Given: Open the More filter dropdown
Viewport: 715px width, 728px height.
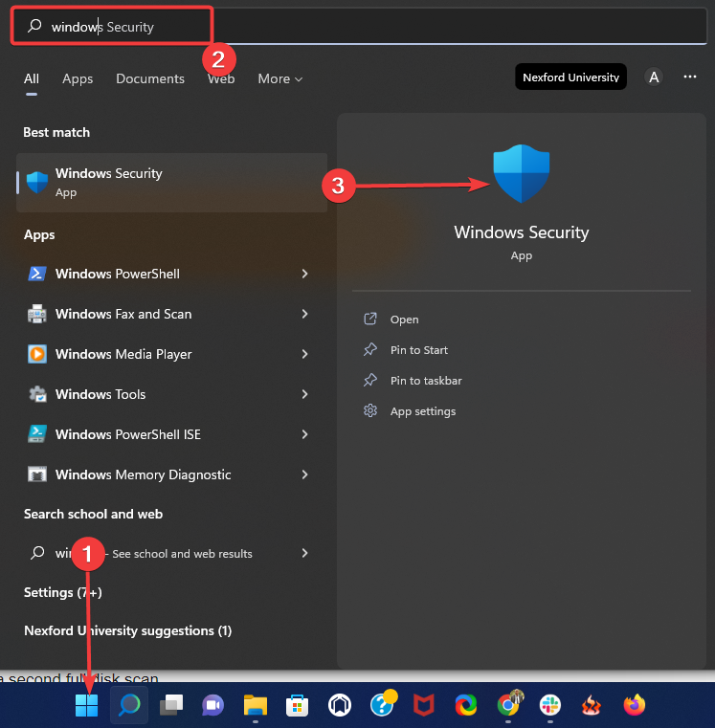Looking at the screenshot, I should [x=280, y=79].
